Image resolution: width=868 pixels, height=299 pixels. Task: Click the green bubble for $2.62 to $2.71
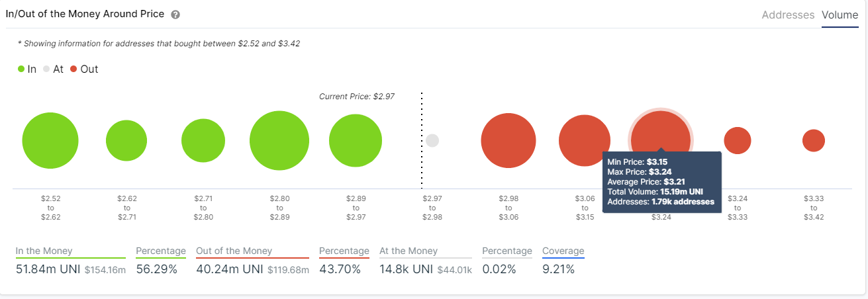pyautogui.click(x=126, y=141)
